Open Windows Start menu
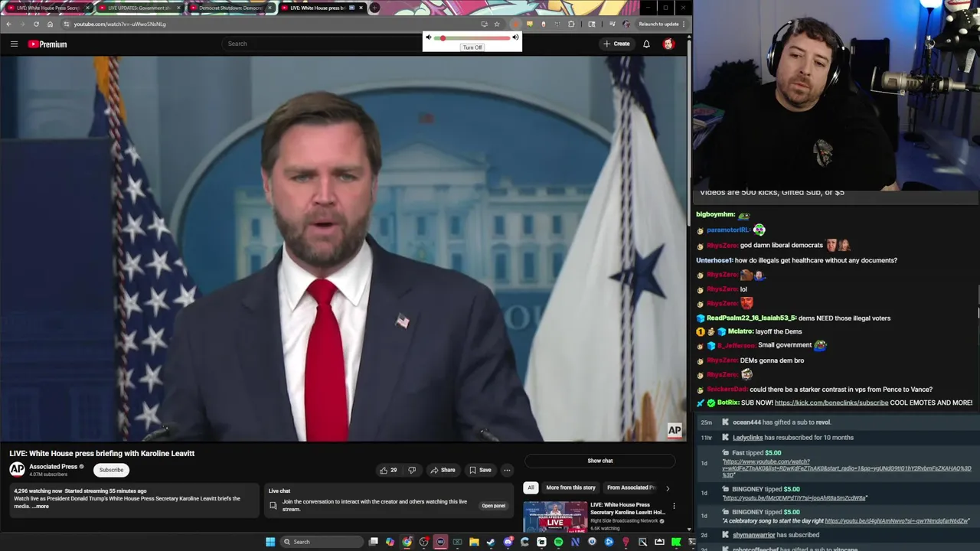980x551 pixels. click(270, 542)
